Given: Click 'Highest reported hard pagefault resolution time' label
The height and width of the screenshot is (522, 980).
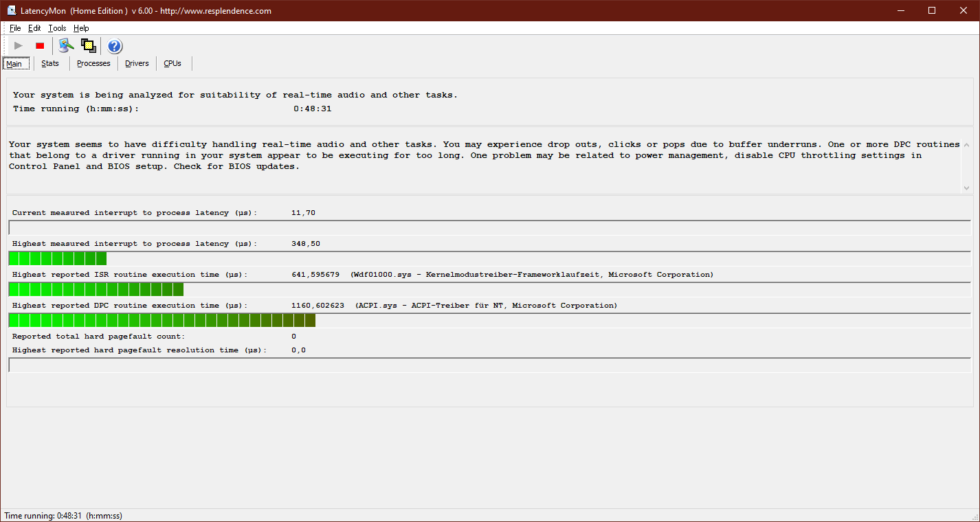Looking at the screenshot, I should point(140,350).
